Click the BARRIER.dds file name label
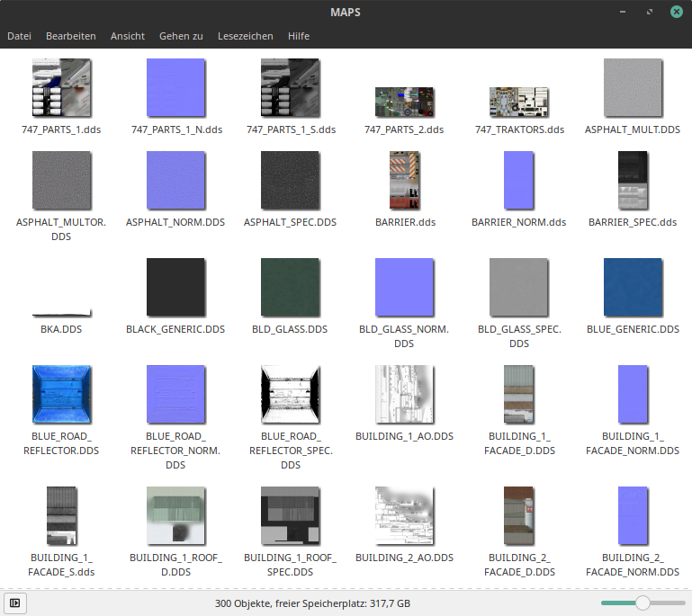 (405, 222)
